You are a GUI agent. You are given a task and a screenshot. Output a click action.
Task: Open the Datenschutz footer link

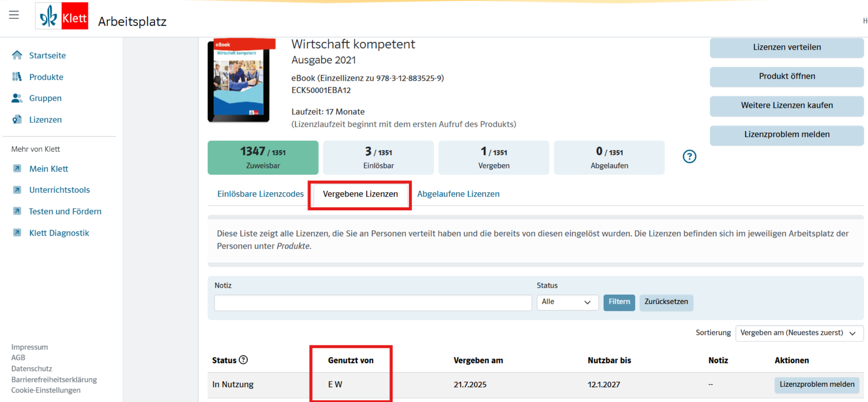click(x=32, y=368)
